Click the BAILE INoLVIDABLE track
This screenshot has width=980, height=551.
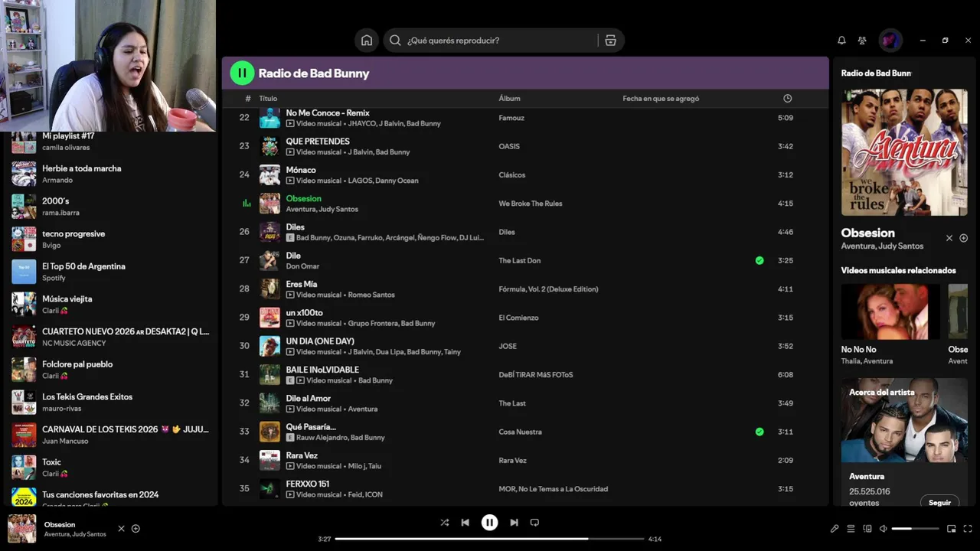coord(322,370)
